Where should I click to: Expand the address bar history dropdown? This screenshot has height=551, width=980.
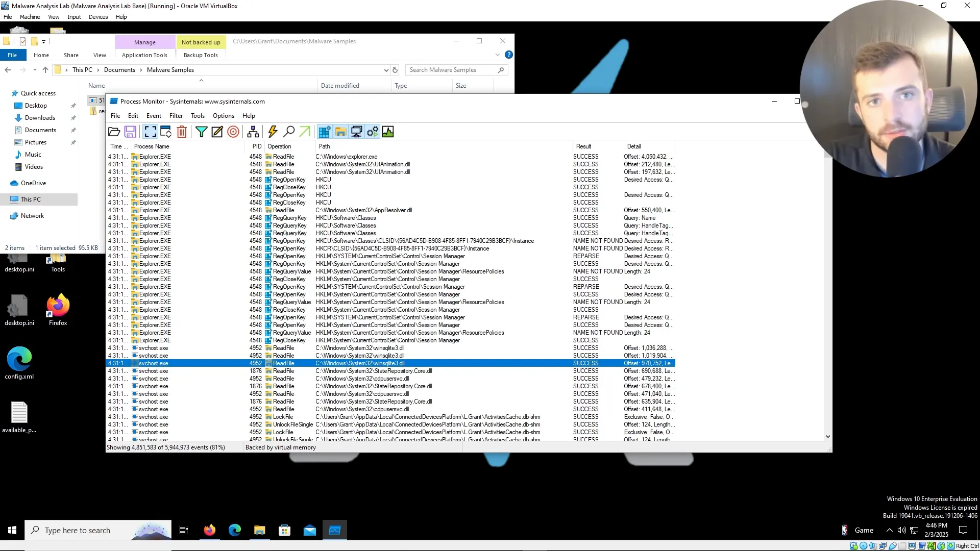pyautogui.click(x=386, y=70)
